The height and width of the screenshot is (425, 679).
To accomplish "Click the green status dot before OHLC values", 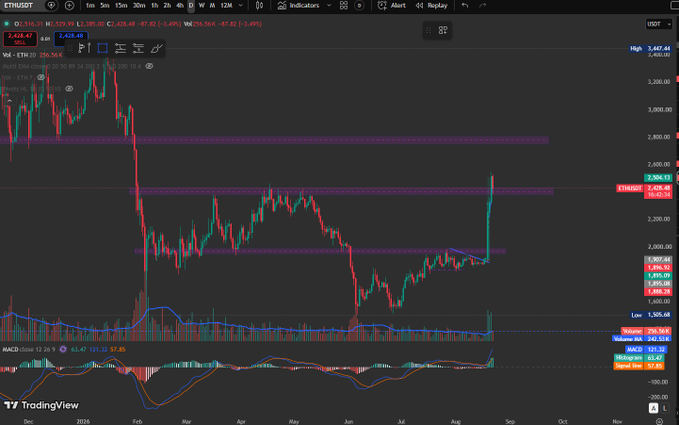I will (x=6, y=24).
